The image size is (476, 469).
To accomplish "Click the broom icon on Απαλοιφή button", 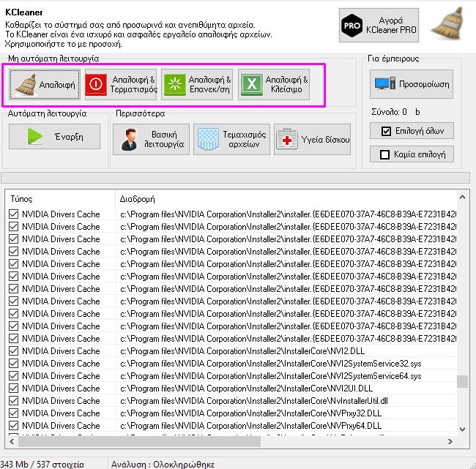I will [x=26, y=85].
